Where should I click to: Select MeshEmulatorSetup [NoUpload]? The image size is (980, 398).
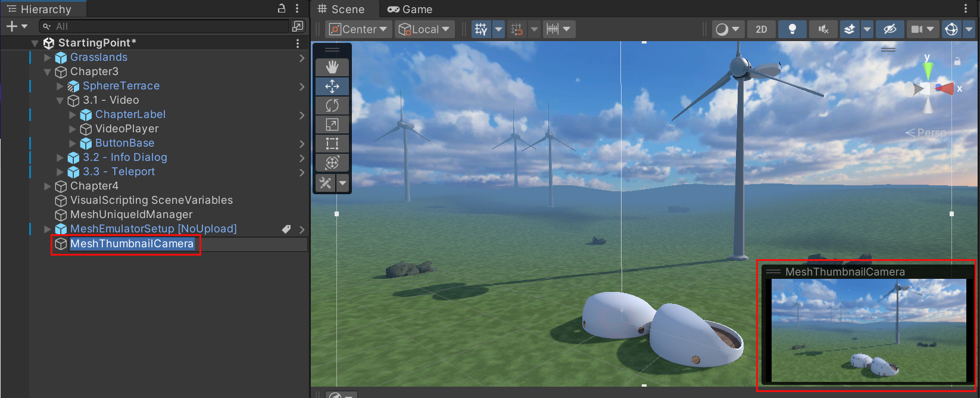(154, 229)
